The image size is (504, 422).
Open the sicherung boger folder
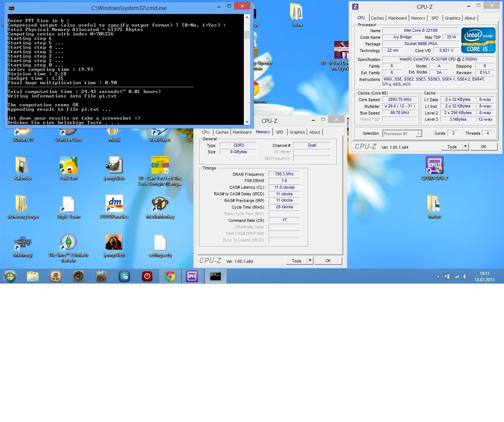pyautogui.click(x=23, y=207)
